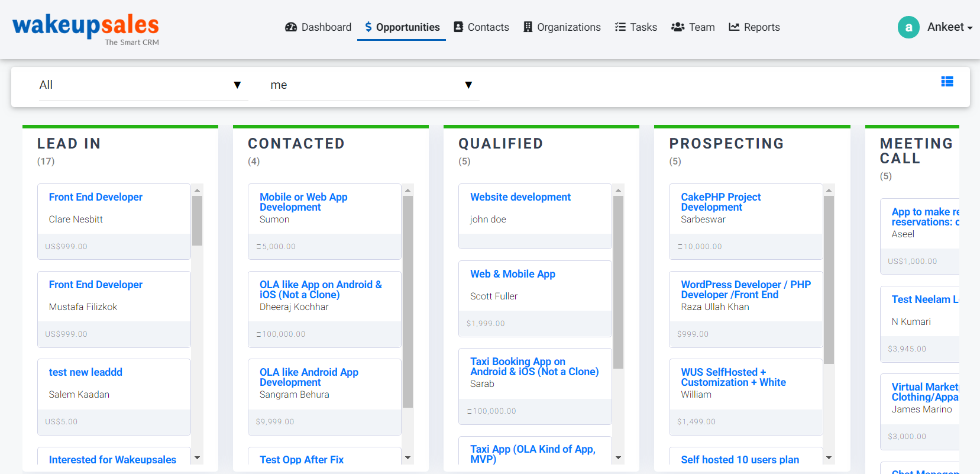Open Self hosted 10 users plan
The width and height of the screenshot is (980, 474).
(740, 460)
